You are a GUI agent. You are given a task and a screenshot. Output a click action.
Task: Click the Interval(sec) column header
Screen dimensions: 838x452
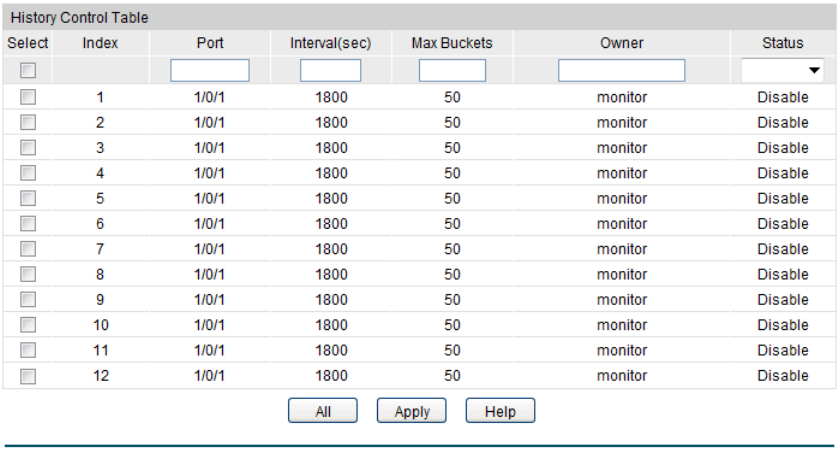pyautogui.click(x=331, y=43)
